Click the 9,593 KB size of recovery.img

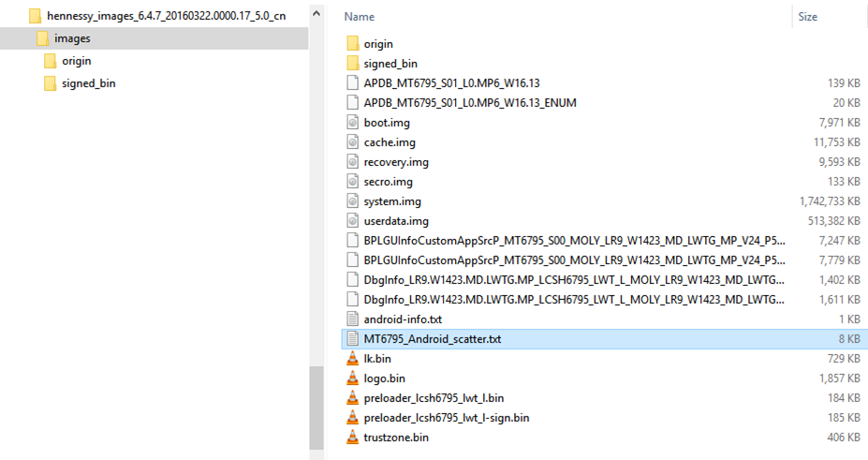pos(840,162)
